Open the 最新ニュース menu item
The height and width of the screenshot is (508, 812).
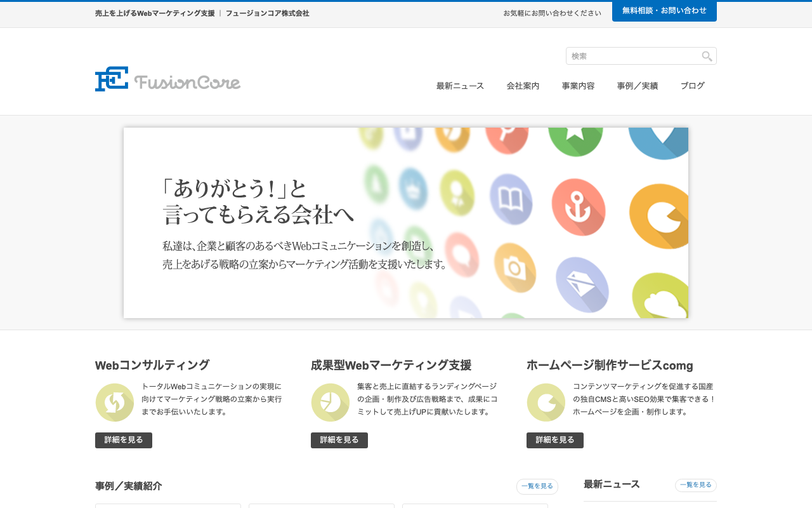click(460, 86)
